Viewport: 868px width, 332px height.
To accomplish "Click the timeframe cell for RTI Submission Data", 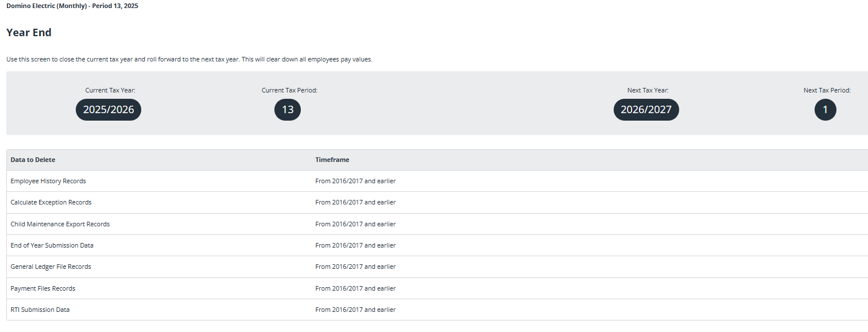I will pyautogui.click(x=355, y=310).
